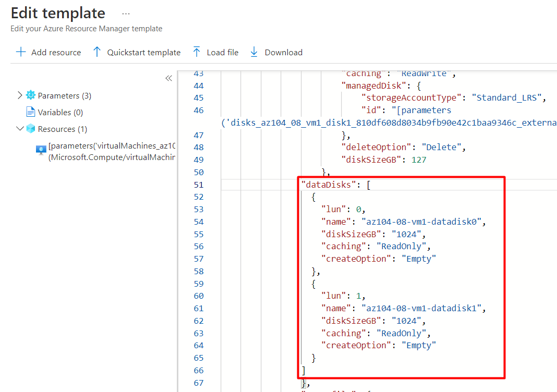The height and width of the screenshot is (392, 557).
Task: Click the name value "az104-08-vm1-datadisk0"
Action: coord(421,222)
